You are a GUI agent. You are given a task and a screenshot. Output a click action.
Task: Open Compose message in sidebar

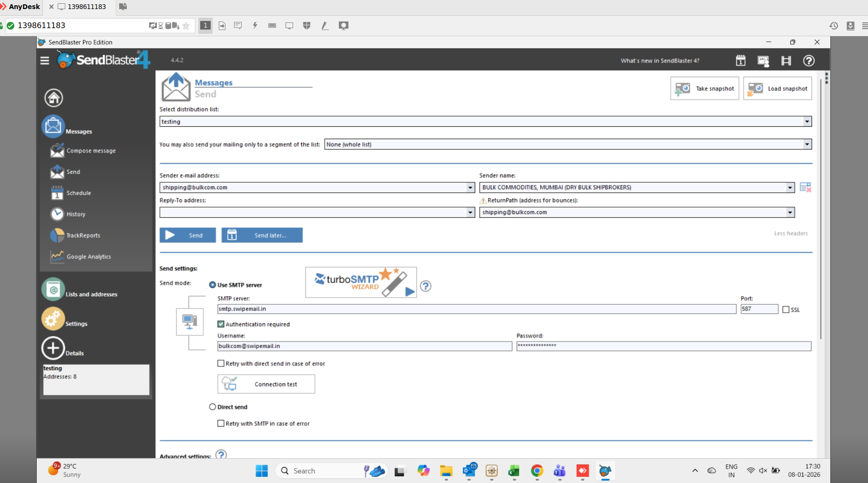[91, 151]
